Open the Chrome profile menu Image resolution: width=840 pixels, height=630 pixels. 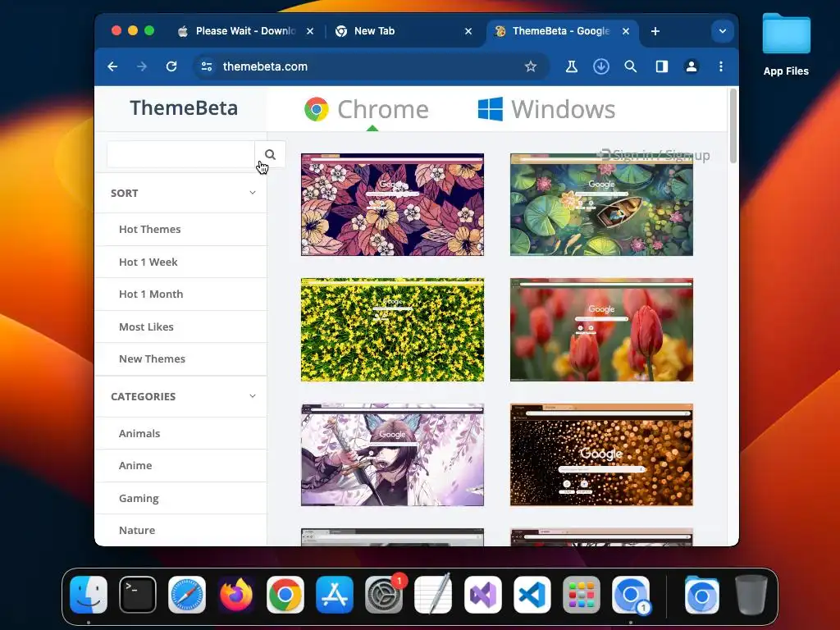pos(692,66)
